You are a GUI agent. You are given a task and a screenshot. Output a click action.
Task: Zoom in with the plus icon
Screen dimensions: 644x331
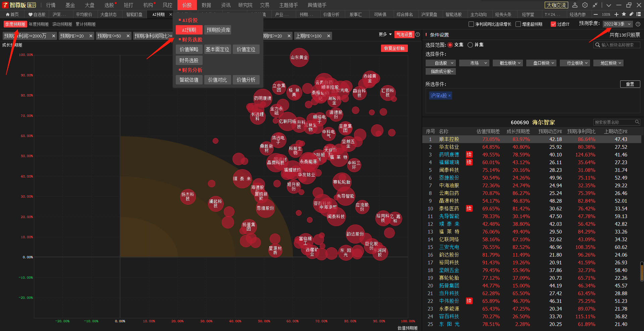pyautogui.click(x=616, y=14)
